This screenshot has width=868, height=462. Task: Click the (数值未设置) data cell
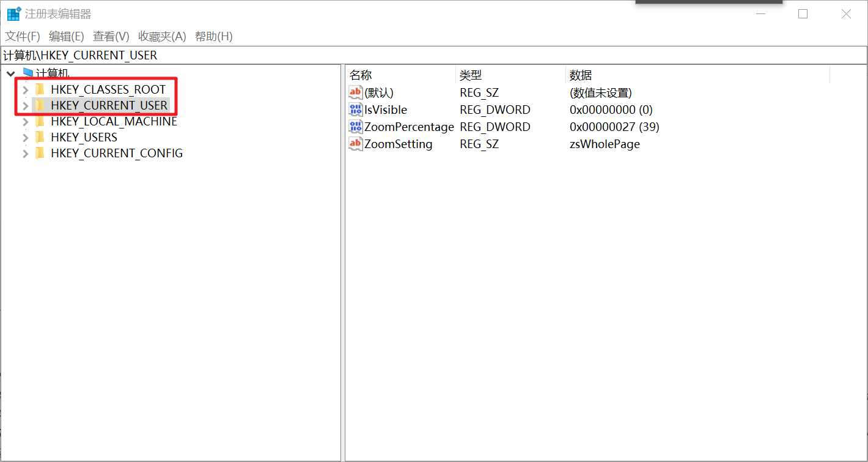[x=600, y=93]
